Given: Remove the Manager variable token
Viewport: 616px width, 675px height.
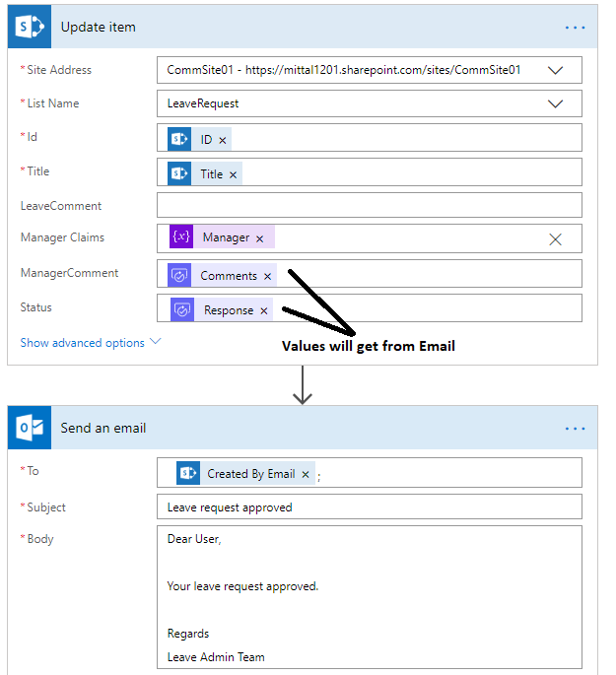Looking at the screenshot, I should 259,238.
